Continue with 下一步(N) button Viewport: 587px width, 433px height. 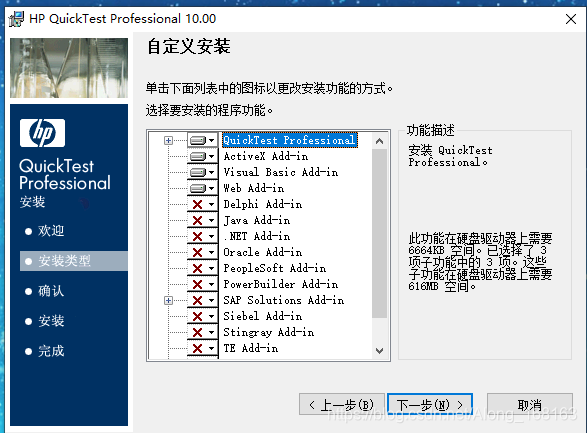click(430, 404)
